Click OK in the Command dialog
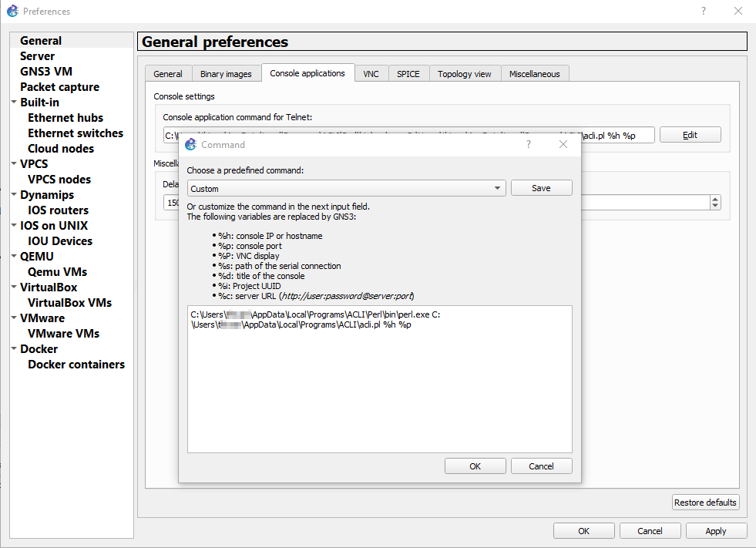Viewport: 756px width, 548px height. click(475, 466)
